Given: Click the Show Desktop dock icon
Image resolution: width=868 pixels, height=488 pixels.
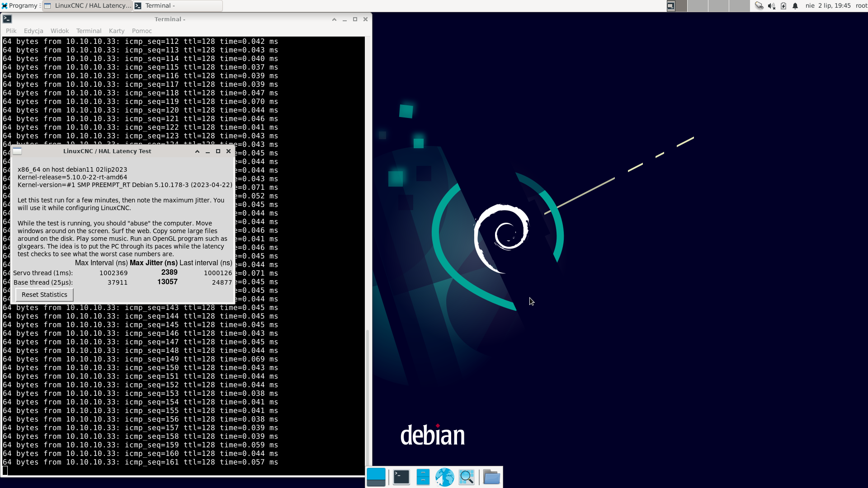Looking at the screenshot, I should [376, 477].
